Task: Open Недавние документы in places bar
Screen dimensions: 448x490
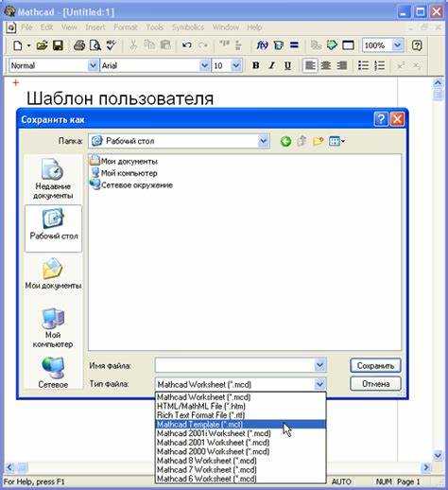Action: pyautogui.click(x=53, y=179)
